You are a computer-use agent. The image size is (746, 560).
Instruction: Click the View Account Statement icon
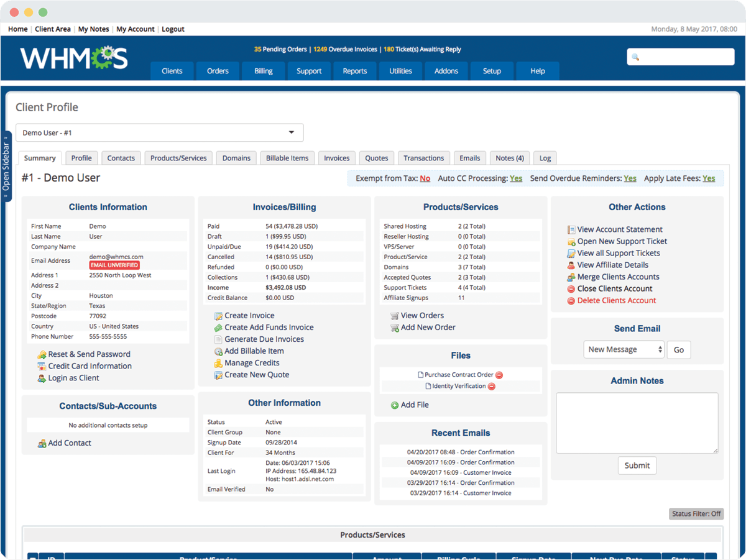(x=571, y=230)
